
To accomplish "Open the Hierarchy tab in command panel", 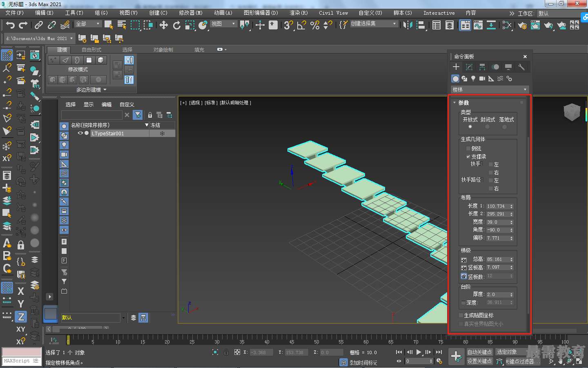I will pyautogui.click(x=482, y=67).
